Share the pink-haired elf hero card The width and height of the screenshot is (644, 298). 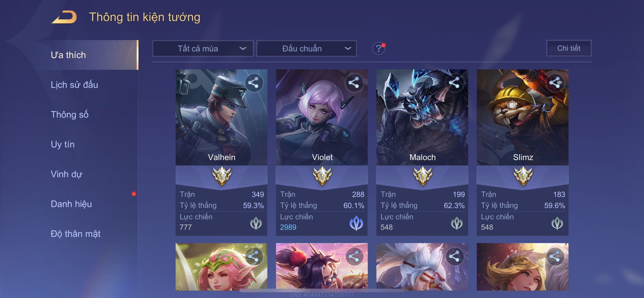(x=253, y=256)
